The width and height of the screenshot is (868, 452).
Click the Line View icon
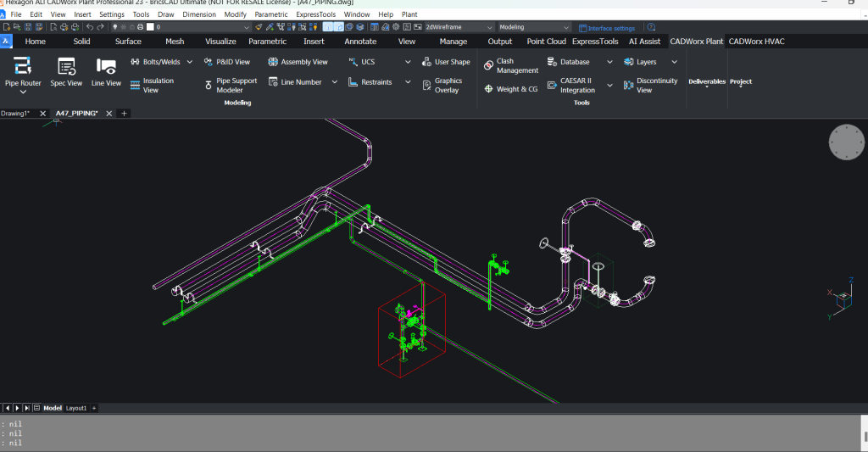click(106, 66)
